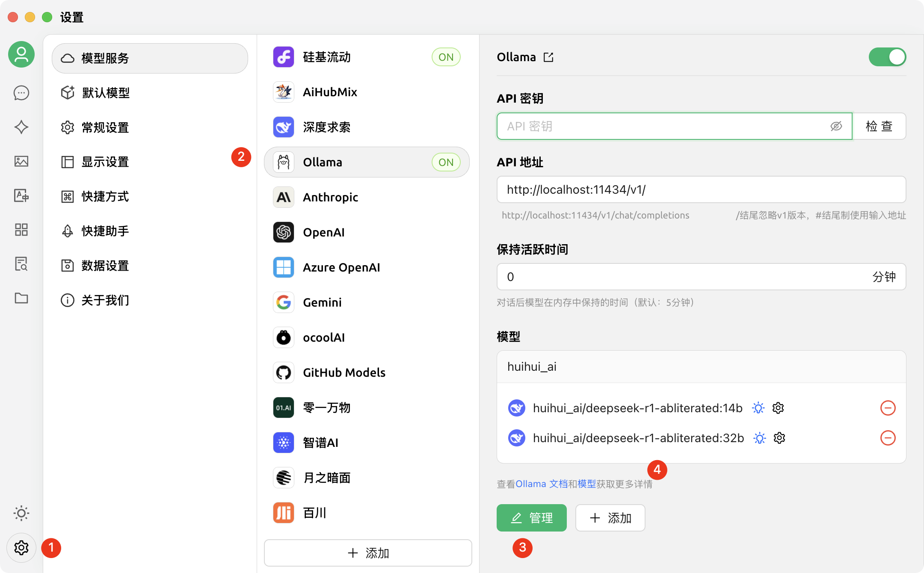Image resolution: width=924 pixels, height=573 pixels.
Task: Click the huihui_ai/deepseek-r1-abliterated:14b model name
Action: [638, 408]
